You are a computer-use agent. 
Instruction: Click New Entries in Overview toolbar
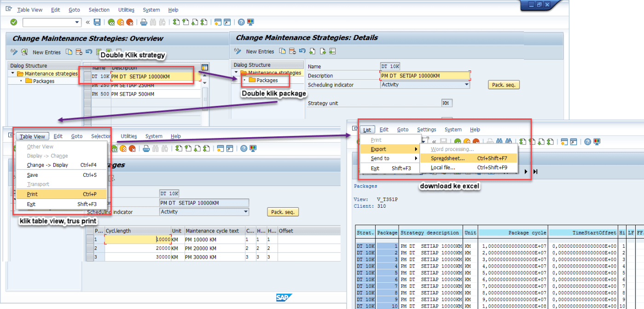46,52
